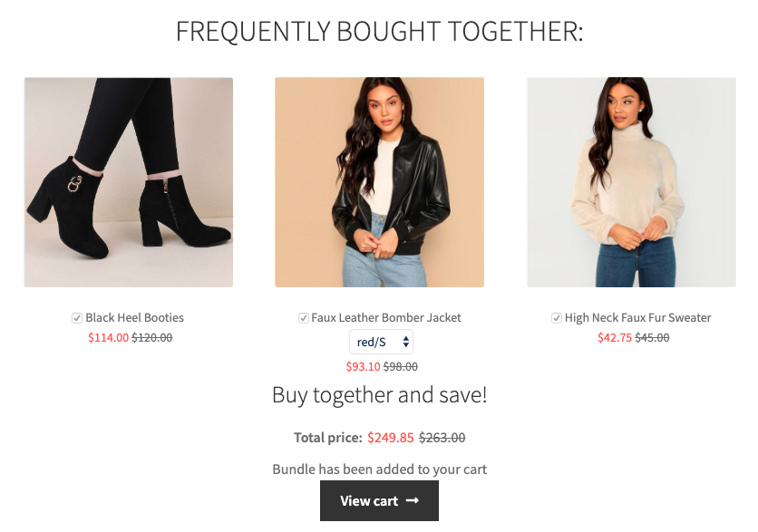Click the High Neck Faux Fur Sweater title
This screenshot has height=532, width=758.
point(637,318)
